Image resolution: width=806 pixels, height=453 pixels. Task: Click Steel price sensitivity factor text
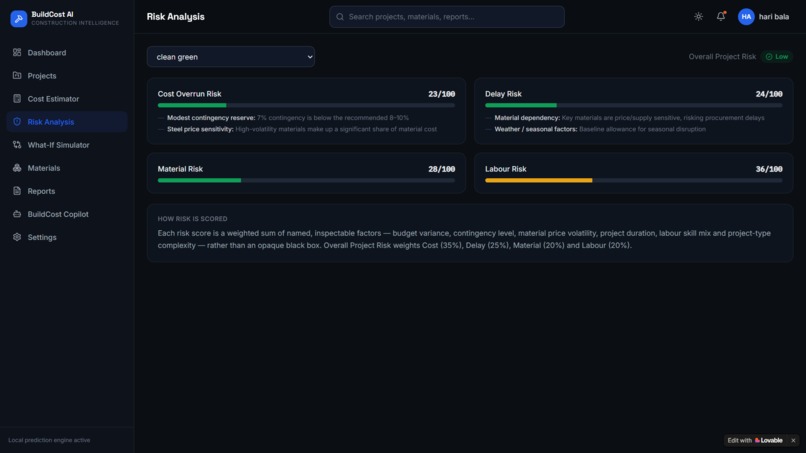(302, 129)
